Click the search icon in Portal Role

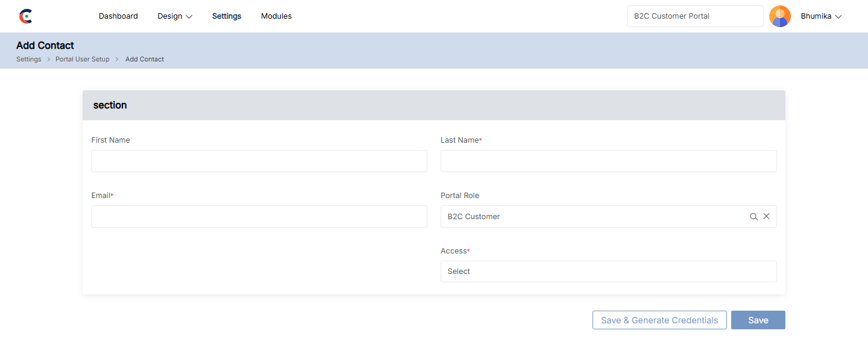tap(753, 217)
